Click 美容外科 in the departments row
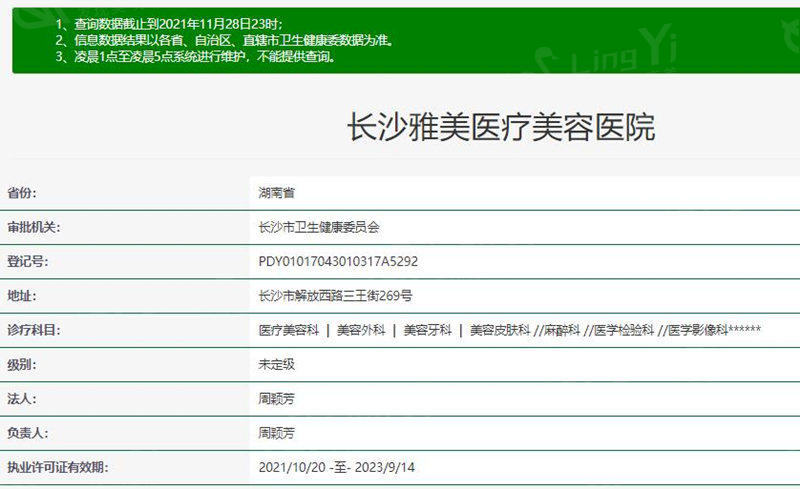 pos(361,330)
